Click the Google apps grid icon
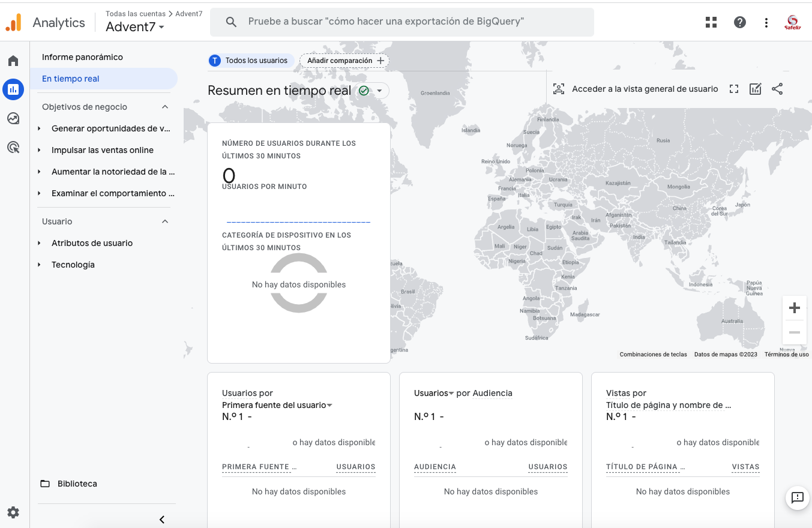Image resolution: width=812 pixels, height=528 pixels. (x=711, y=22)
